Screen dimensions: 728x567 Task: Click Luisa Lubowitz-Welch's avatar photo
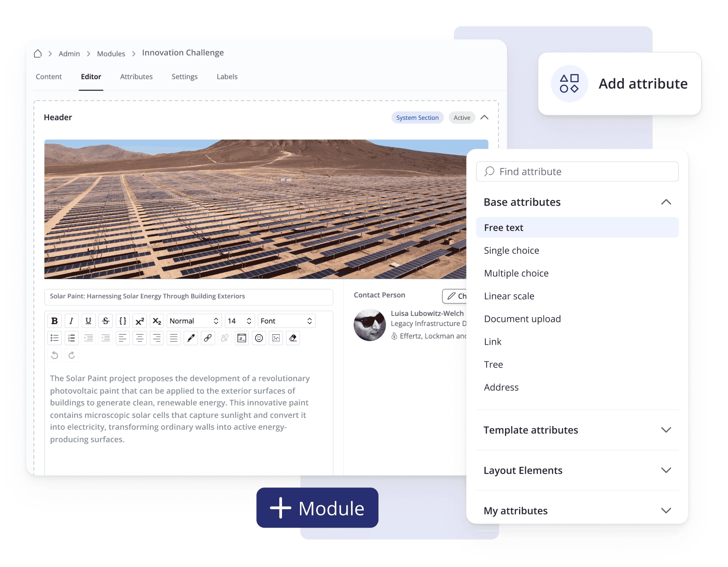click(x=370, y=325)
